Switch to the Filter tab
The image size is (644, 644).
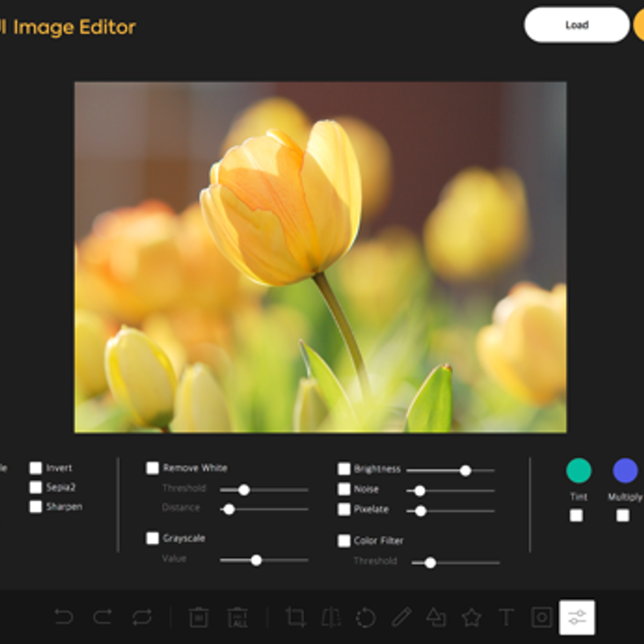(577, 617)
